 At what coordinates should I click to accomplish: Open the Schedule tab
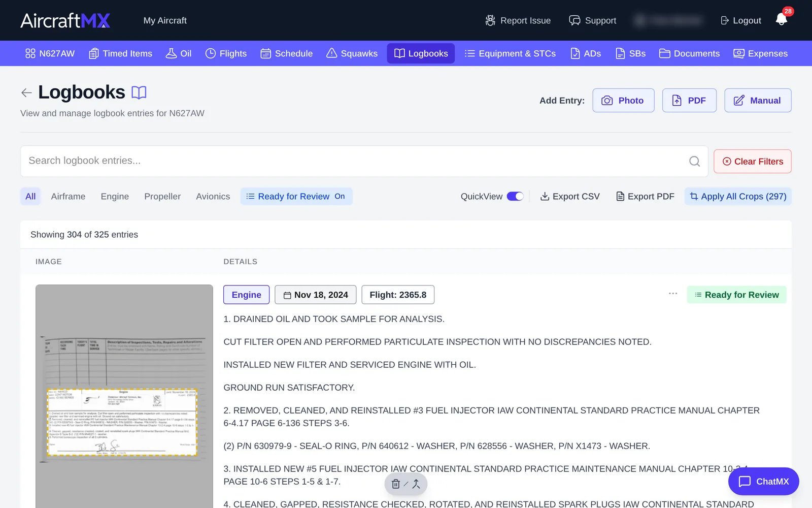click(x=286, y=53)
